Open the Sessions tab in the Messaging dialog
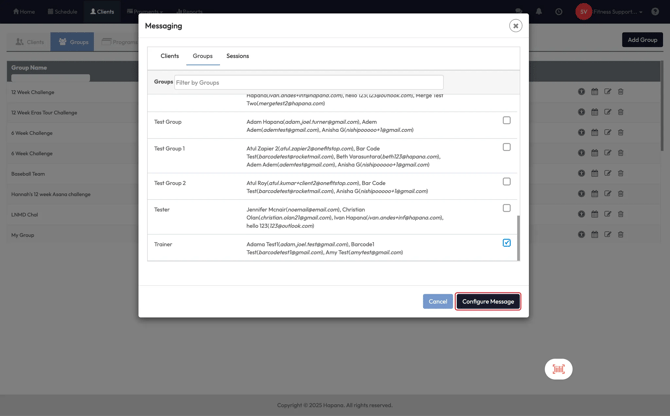 (237, 56)
